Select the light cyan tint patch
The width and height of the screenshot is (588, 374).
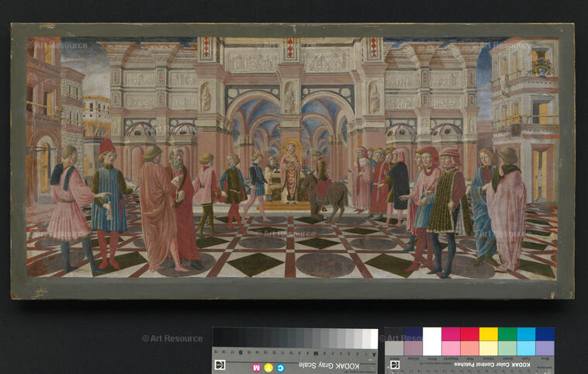tap(526, 348)
